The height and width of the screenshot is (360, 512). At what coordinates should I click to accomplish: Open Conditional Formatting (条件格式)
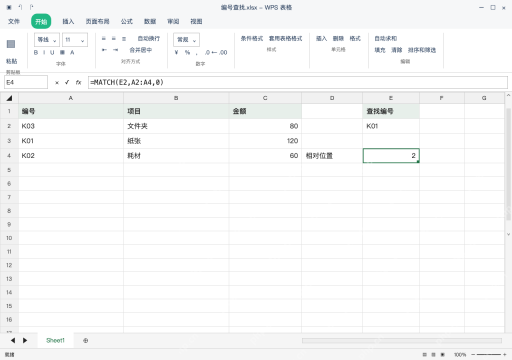pyautogui.click(x=252, y=39)
